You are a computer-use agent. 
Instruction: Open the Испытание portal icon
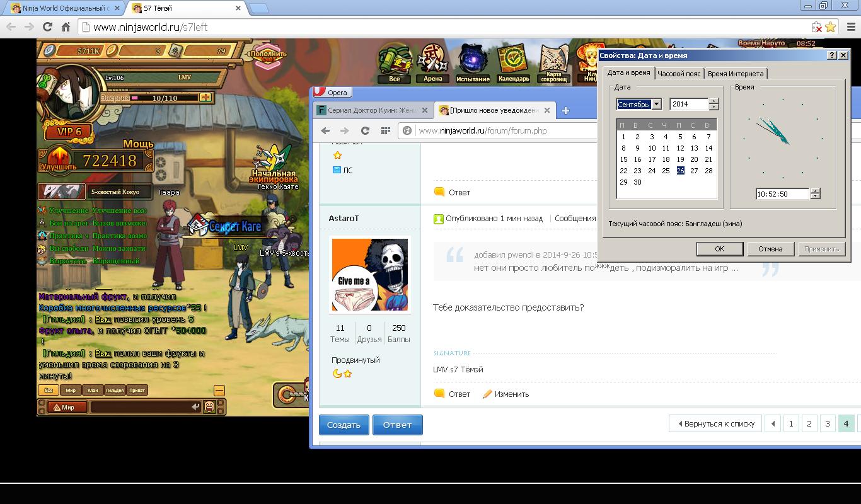point(473,62)
